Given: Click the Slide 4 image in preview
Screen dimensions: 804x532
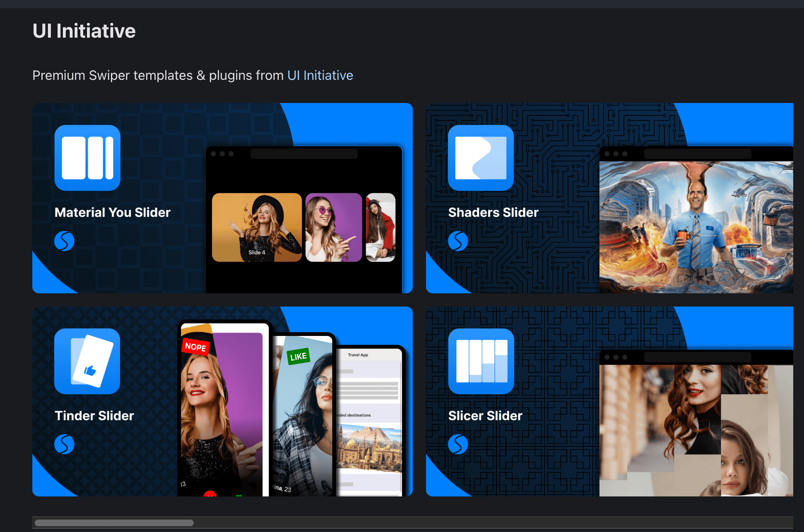Looking at the screenshot, I should 257,227.
